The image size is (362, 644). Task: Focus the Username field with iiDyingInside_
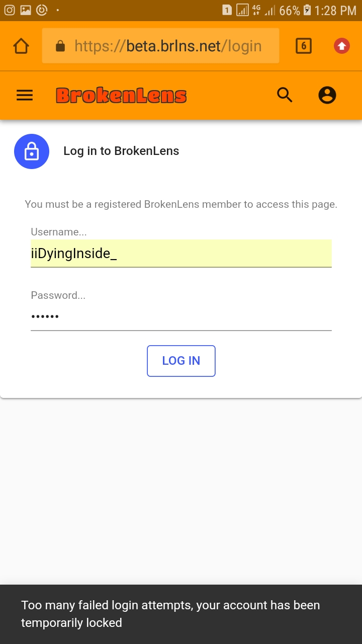[181, 254]
